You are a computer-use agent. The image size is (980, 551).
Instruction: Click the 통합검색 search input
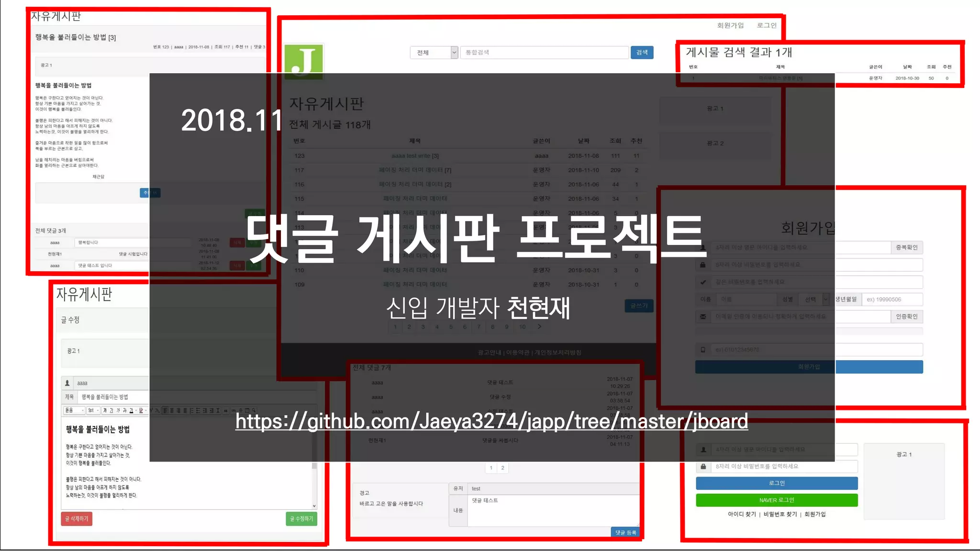click(545, 53)
